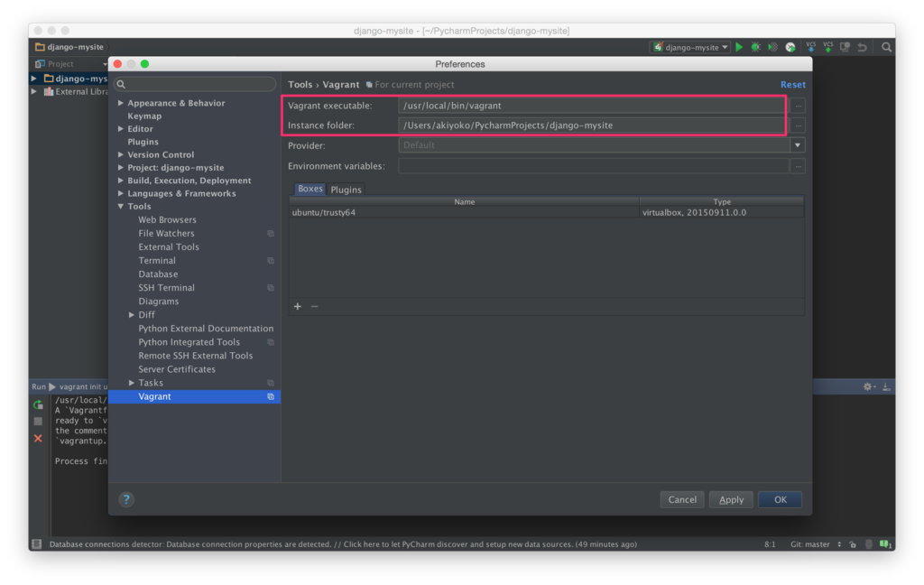Update project with VCS blue arrow icon
Image resolution: width=924 pixels, height=585 pixels.
click(x=811, y=47)
